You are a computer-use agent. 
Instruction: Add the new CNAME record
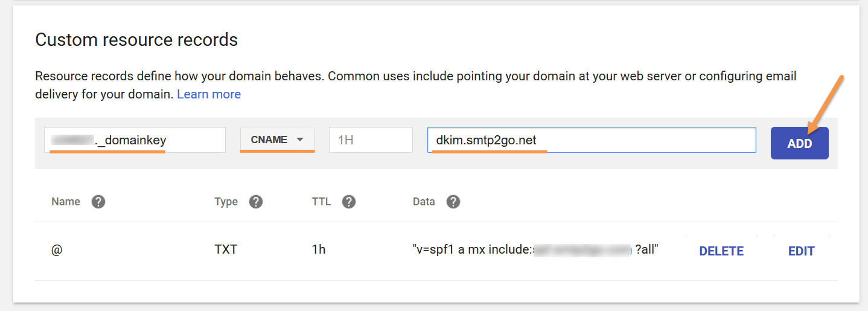point(799,143)
